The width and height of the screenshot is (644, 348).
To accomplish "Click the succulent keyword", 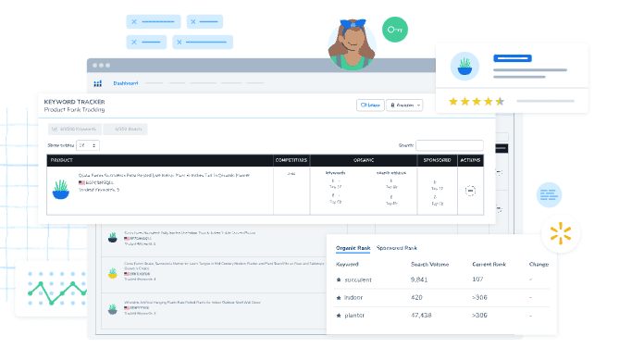I will pos(358,280).
